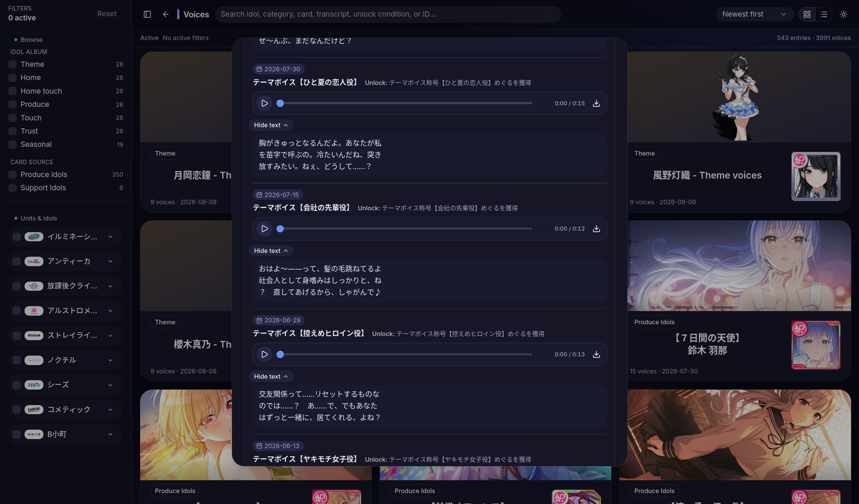This screenshot has width=859, height=504.
Task: Hide text for ひと夏の恋人役 voice
Action: click(271, 125)
